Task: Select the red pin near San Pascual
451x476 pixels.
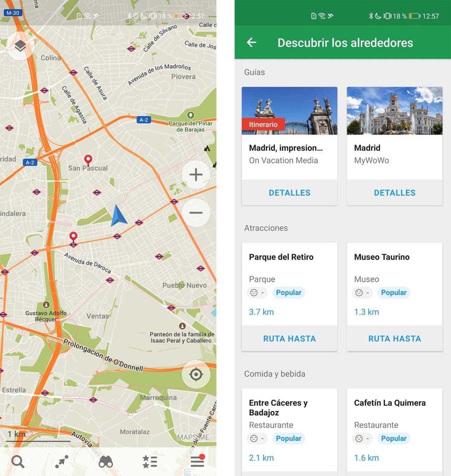Action: tap(88, 160)
